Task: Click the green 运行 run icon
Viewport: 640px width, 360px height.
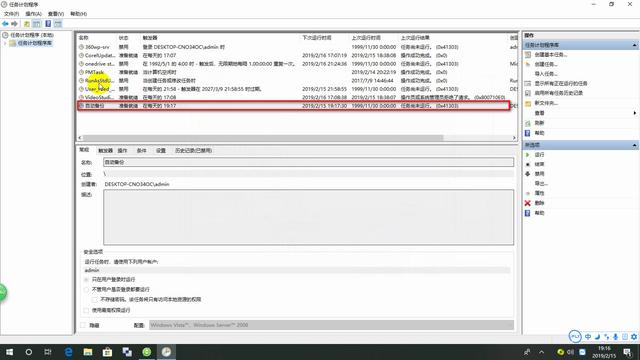Action: pos(527,155)
